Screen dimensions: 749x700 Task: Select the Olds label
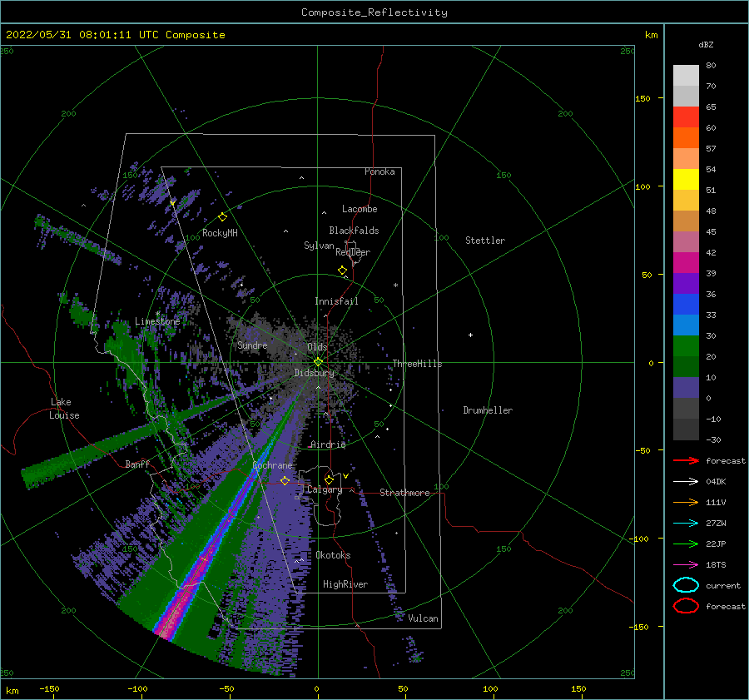click(x=317, y=347)
